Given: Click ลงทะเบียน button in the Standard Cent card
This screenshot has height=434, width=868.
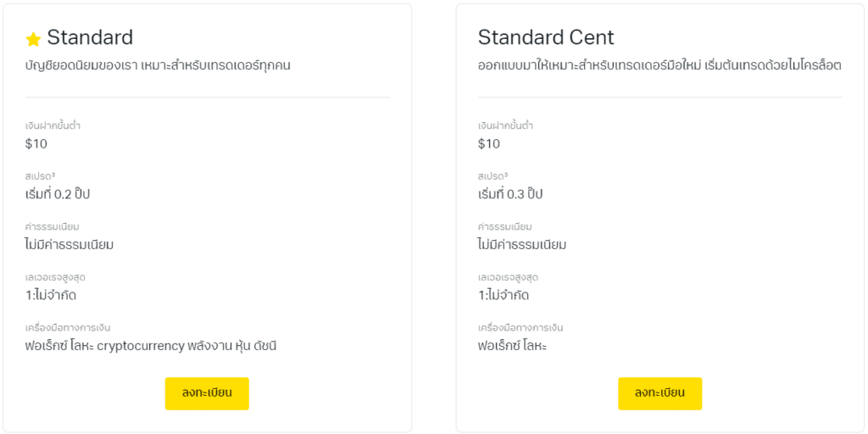Looking at the screenshot, I should click(x=659, y=393).
